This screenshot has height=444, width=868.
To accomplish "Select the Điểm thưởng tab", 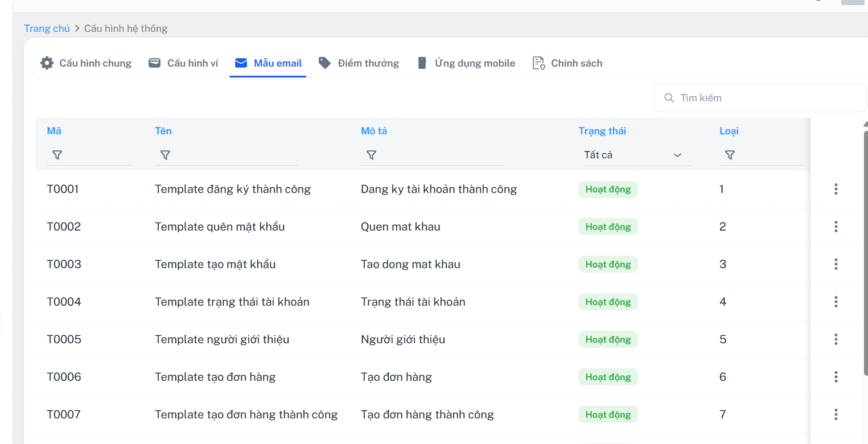I will [359, 63].
